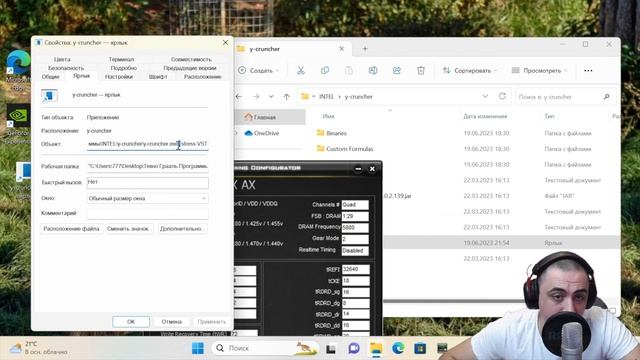Screen dimensions: 640x360
Task: Click the tREFI value field in Configurator
Action: click(356, 269)
